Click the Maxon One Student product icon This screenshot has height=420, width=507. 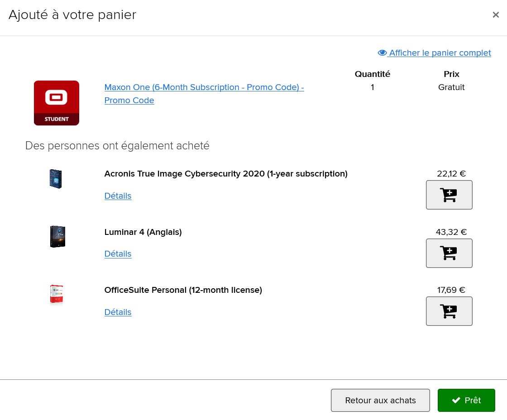click(x=57, y=103)
